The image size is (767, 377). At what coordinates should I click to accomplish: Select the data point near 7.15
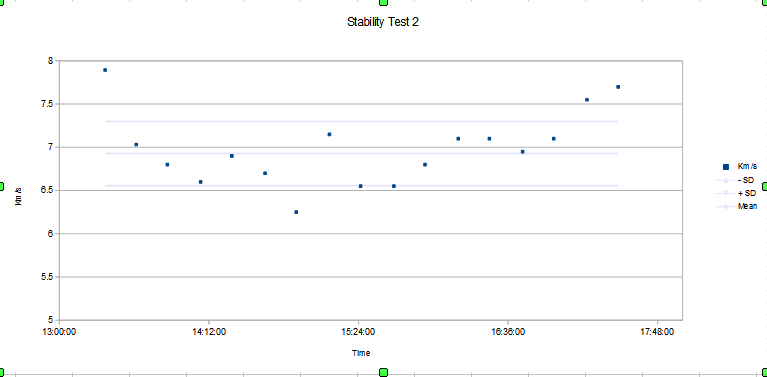pyautogui.click(x=329, y=134)
